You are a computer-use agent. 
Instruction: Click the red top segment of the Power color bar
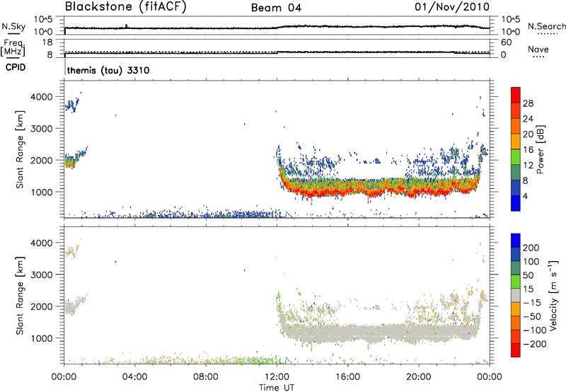click(x=516, y=95)
